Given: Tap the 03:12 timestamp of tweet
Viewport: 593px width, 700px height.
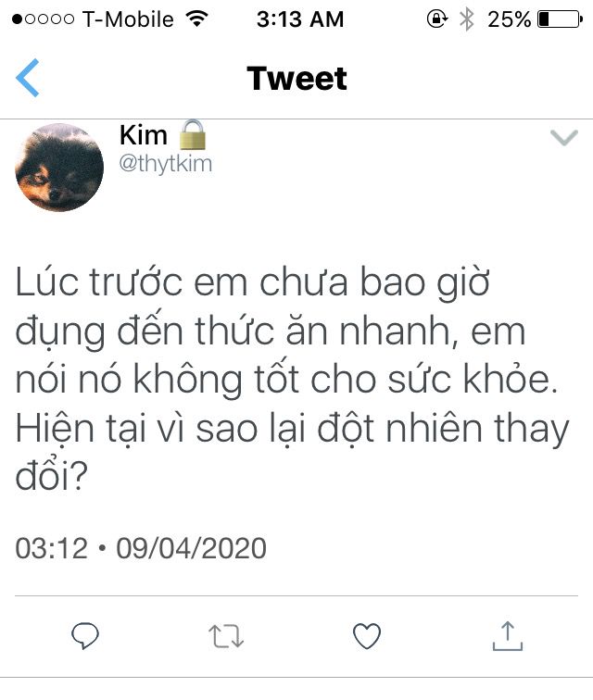Looking at the screenshot, I should pyautogui.click(x=51, y=548).
